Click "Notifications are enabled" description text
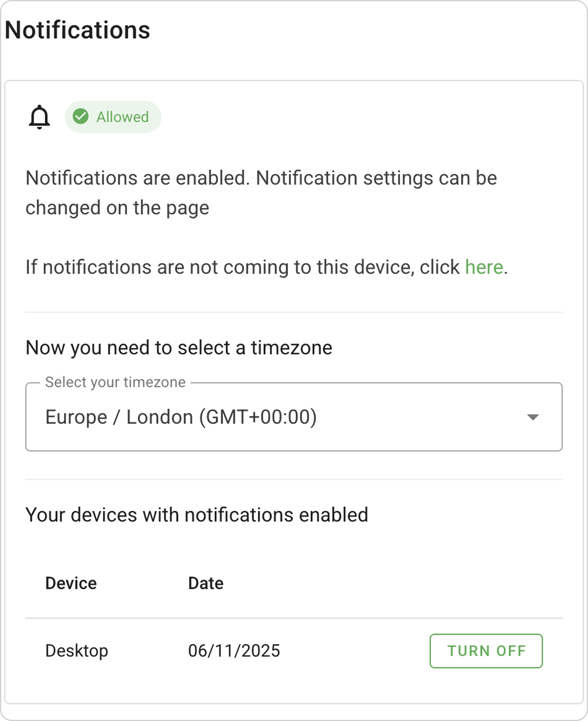 tap(137, 178)
